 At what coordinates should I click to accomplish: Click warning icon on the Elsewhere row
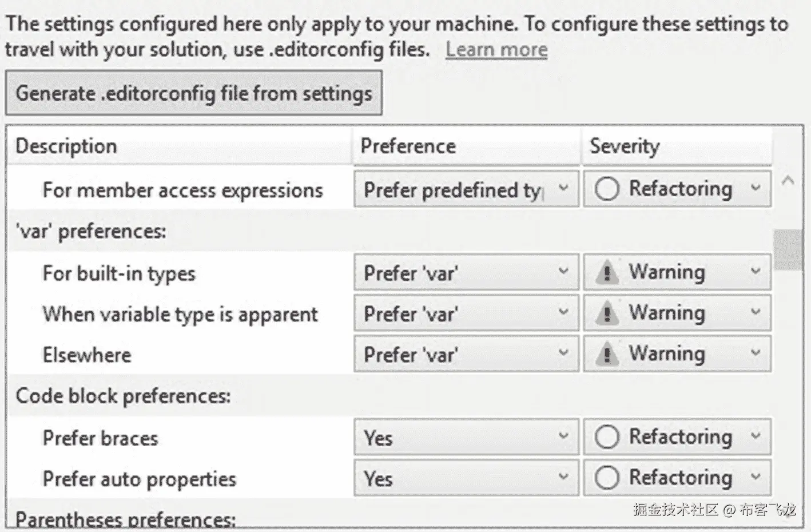tap(607, 354)
